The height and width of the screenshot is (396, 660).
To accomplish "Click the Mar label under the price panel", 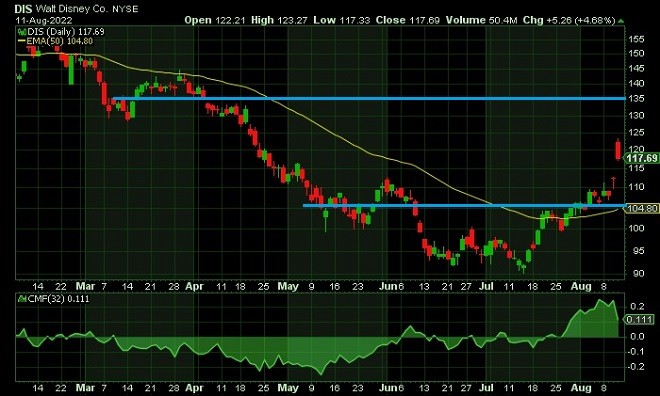I will coord(85,287).
